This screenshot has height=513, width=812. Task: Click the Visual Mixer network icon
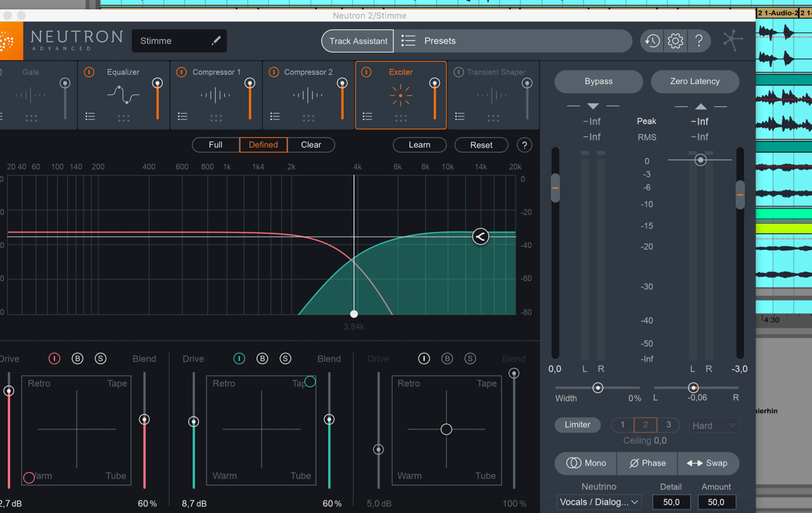pos(733,41)
